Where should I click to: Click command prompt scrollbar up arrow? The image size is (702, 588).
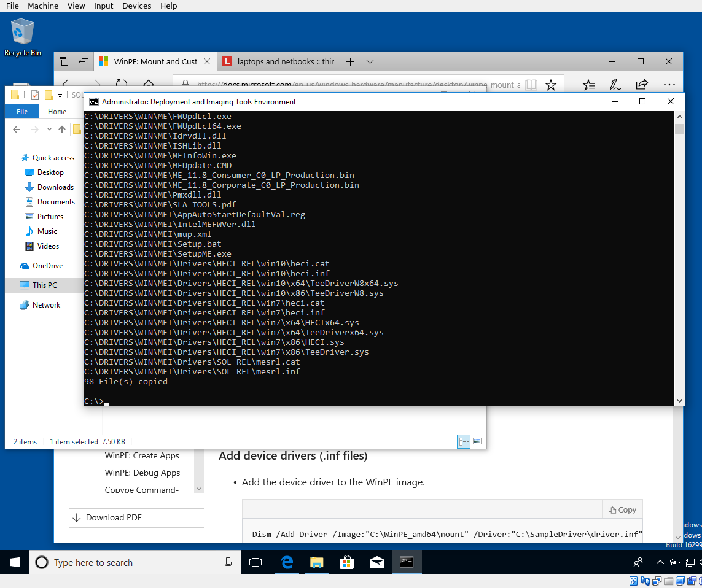click(x=680, y=117)
